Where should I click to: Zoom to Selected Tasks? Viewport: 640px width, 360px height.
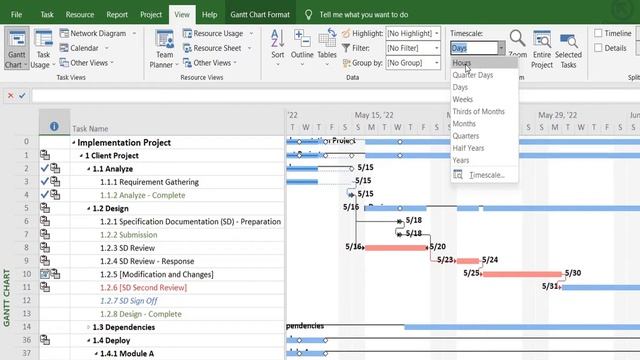[568, 48]
